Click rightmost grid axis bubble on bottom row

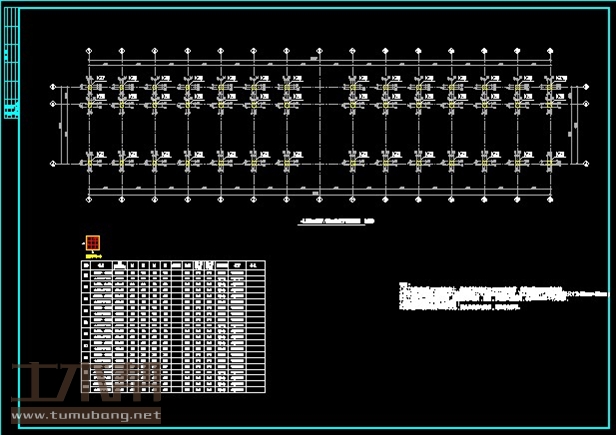point(549,200)
